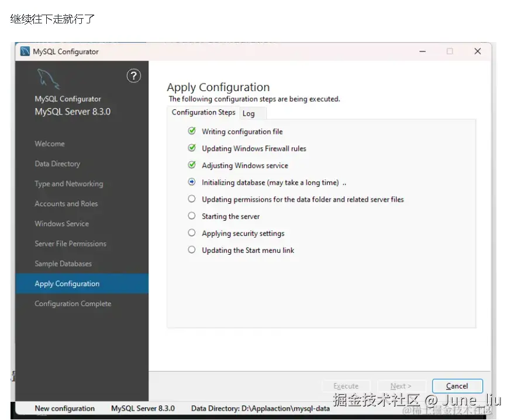This screenshot has width=514, height=420.
Task: Click 'MySQL Server 8.3.0' sidebar title
Action: coord(73,112)
